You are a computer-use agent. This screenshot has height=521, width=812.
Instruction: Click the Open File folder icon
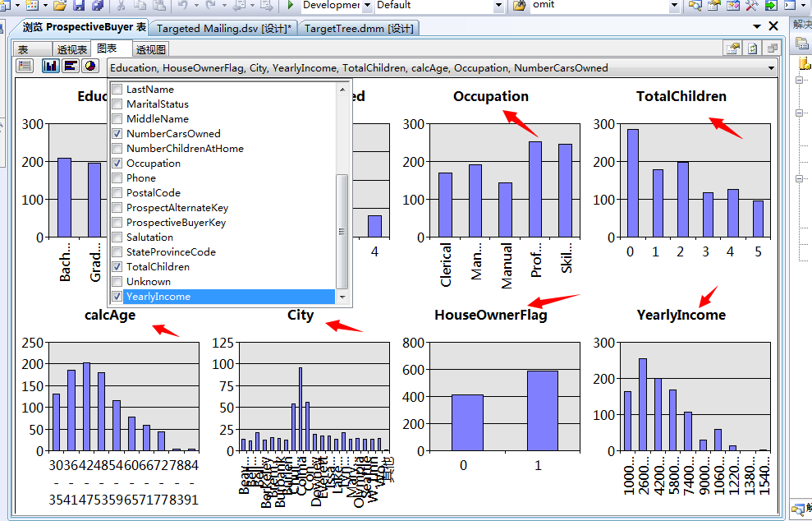[x=60, y=5]
